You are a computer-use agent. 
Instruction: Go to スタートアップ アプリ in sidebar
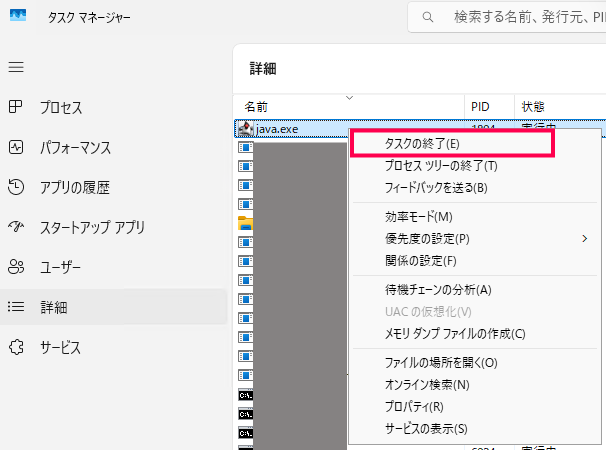93,227
